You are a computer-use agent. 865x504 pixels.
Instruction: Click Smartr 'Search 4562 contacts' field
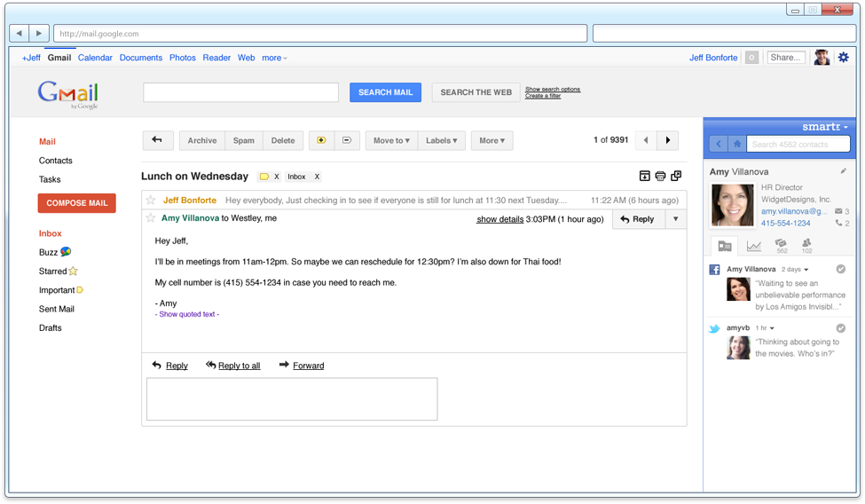(798, 144)
